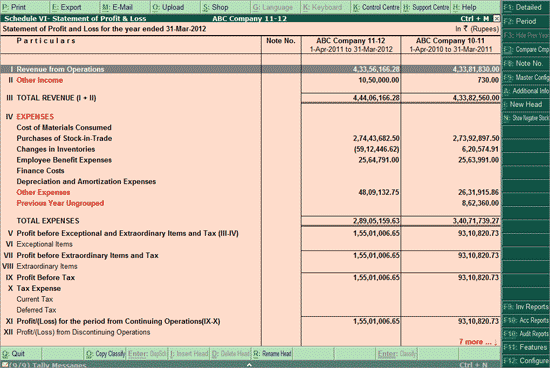Viewport: 550px width, 368px height.
Task: Open the Control Centre
Action: pos(376,7)
